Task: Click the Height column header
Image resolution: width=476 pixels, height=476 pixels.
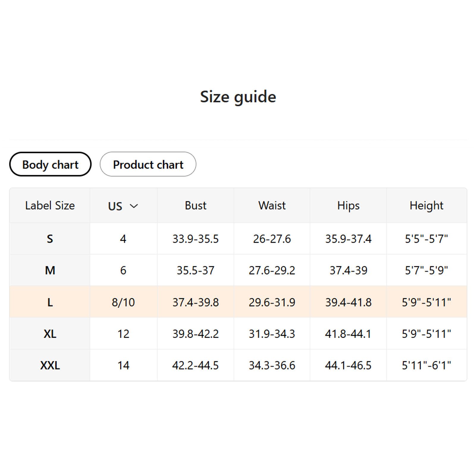Action: coord(426,206)
